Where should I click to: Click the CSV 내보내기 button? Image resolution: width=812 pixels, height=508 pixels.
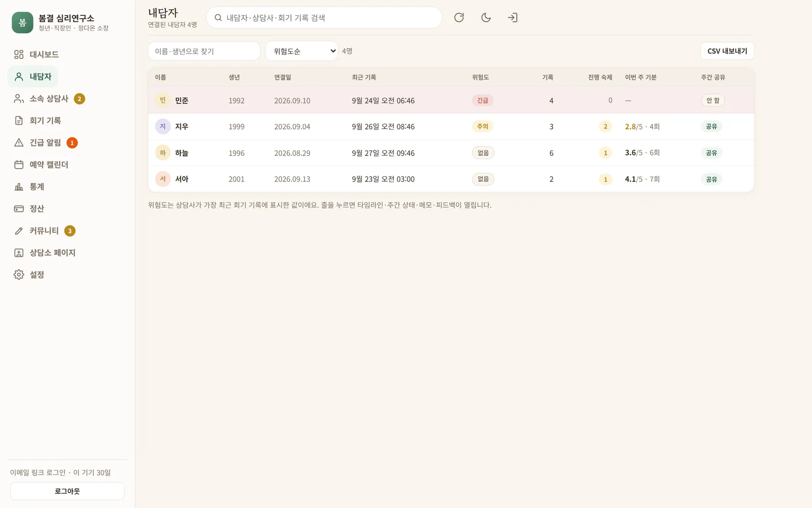pos(727,51)
